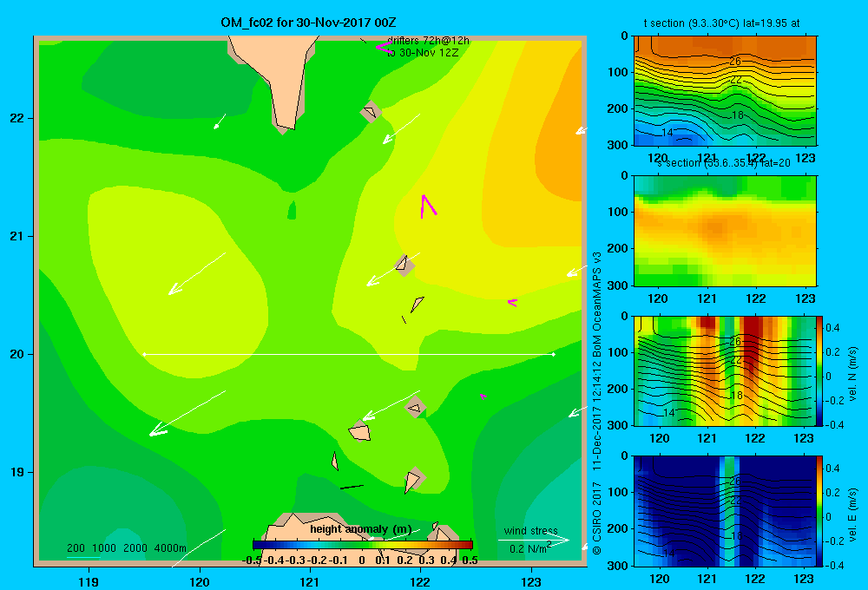Click the 'height anomaly (m)' label
The height and width of the screenshot is (590, 868).
360,529
